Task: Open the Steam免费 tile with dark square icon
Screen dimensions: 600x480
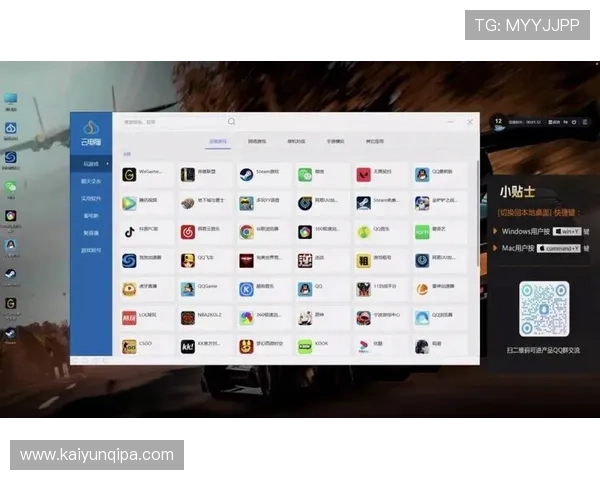Action: [381, 204]
